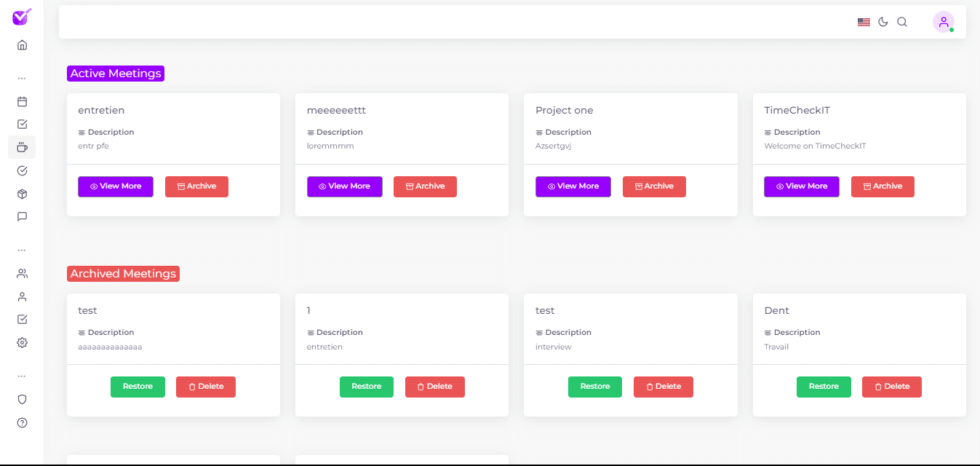Open the settings gear in the sidebar
This screenshot has width=980, height=466.
tap(22, 342)
